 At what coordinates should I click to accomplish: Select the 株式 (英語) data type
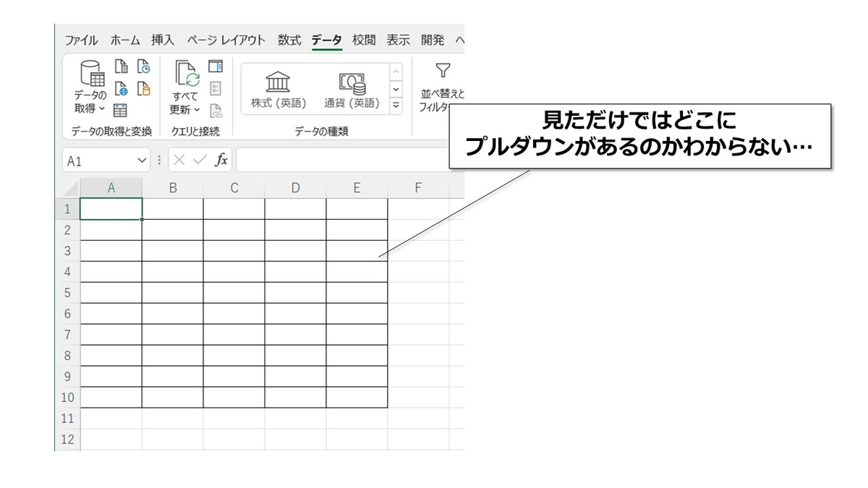tap(277, 83)
